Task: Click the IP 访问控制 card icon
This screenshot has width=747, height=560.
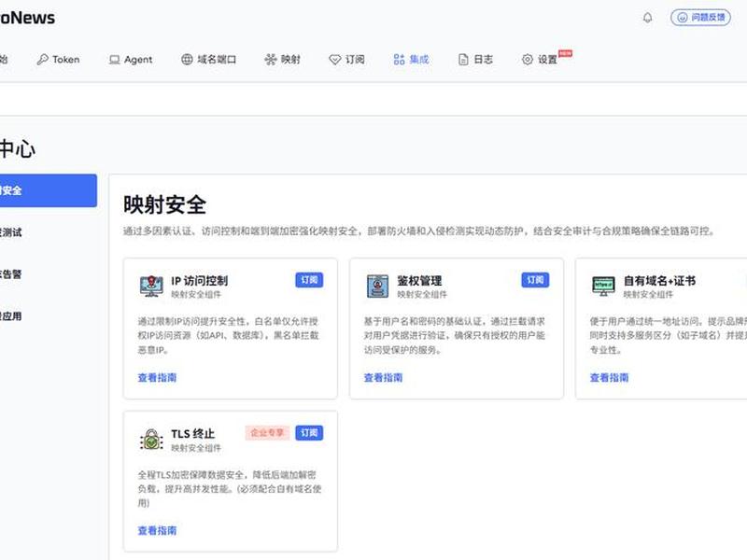Action: tap(151, 287)
